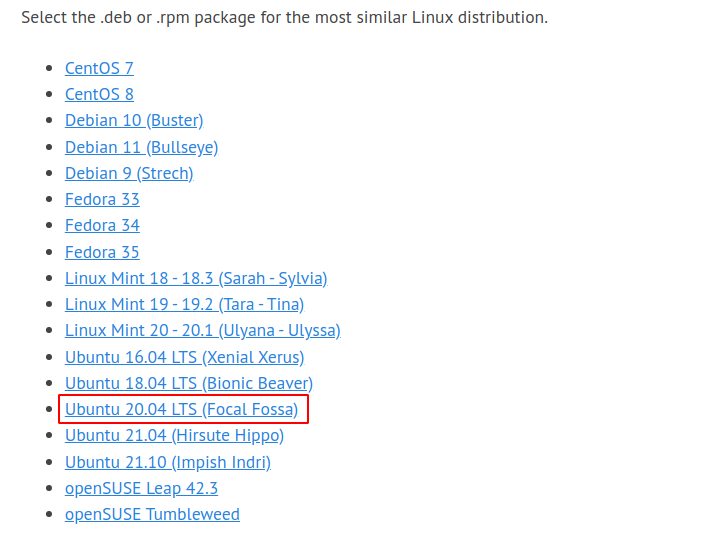Image resolution: width=714 pixels, height=534 pixels.
Task: Open the Fedora 33 link
Action: click(x=102, y=199)
